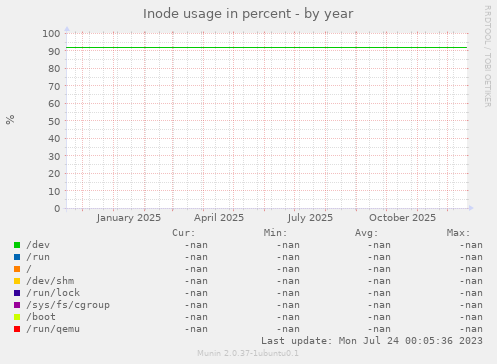Click the purple /sys/fs/cgroup legend swatch

(17, 305)
